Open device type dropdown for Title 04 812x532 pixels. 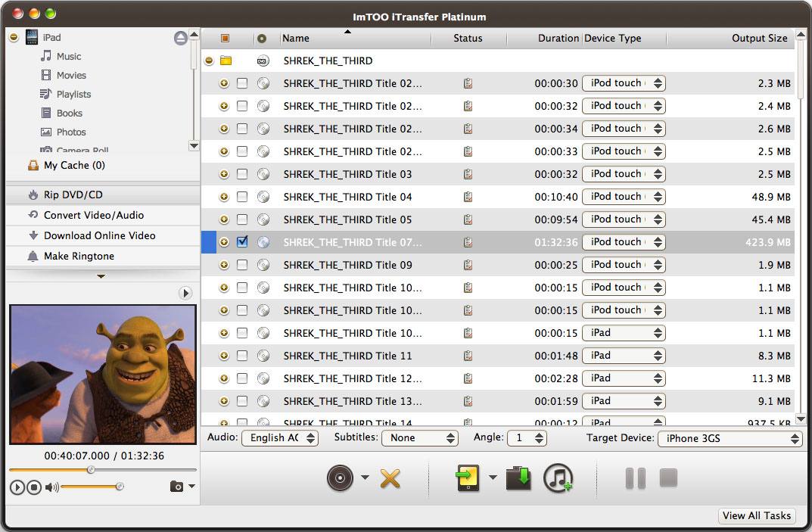[x=624, y=197]
